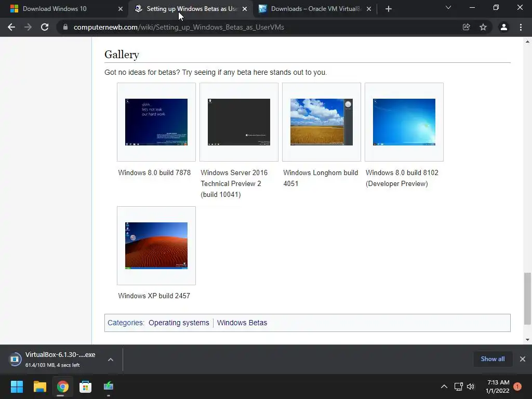
Task: Open File Explorer from the taskbar
Action: click(39, 387)
